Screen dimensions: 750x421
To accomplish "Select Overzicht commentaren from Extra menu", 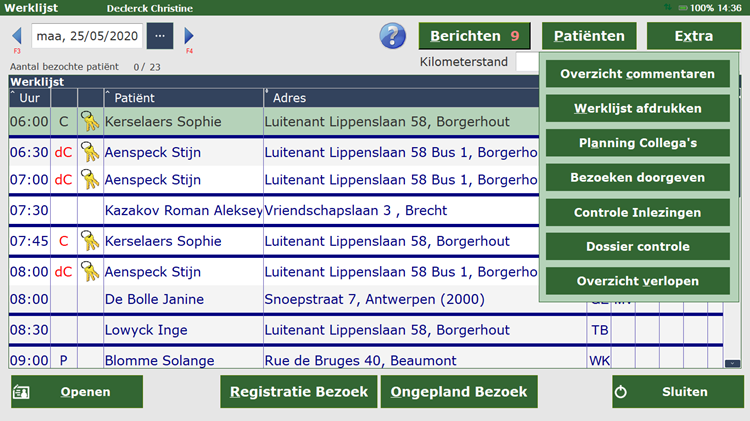I will pyautogui.click(x=637, y=74).
